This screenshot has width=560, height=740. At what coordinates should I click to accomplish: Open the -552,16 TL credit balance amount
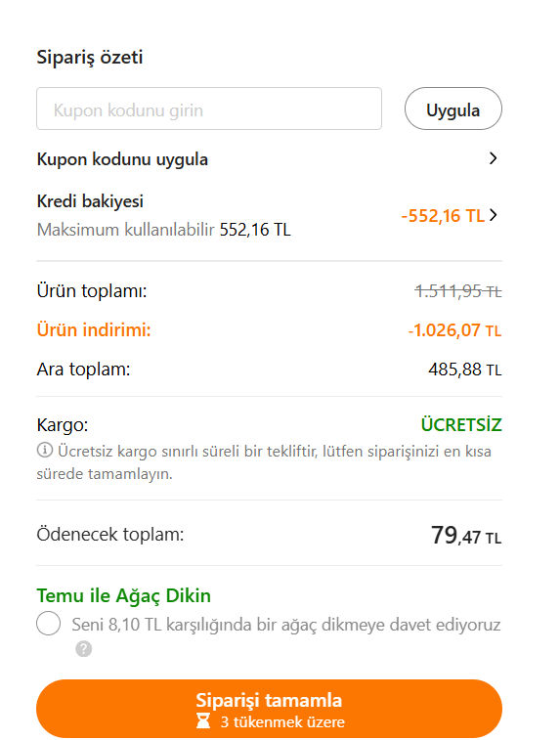pos(443,216)
